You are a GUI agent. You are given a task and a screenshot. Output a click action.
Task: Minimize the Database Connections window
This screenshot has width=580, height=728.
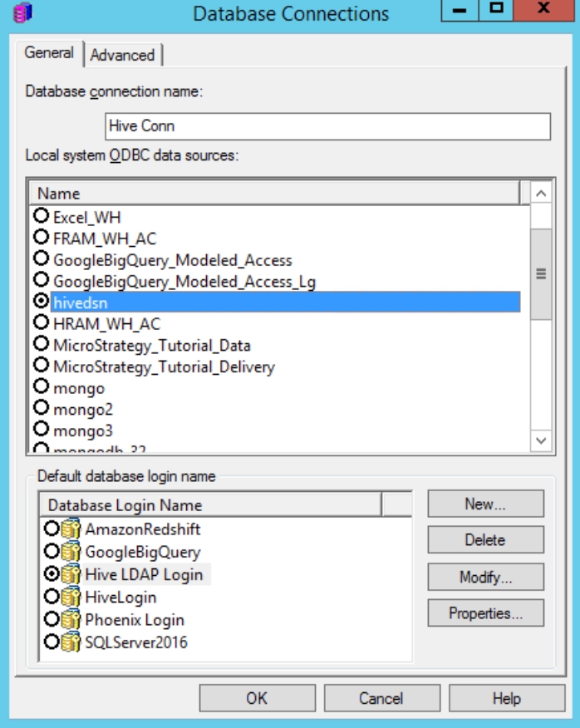(460, 10)
